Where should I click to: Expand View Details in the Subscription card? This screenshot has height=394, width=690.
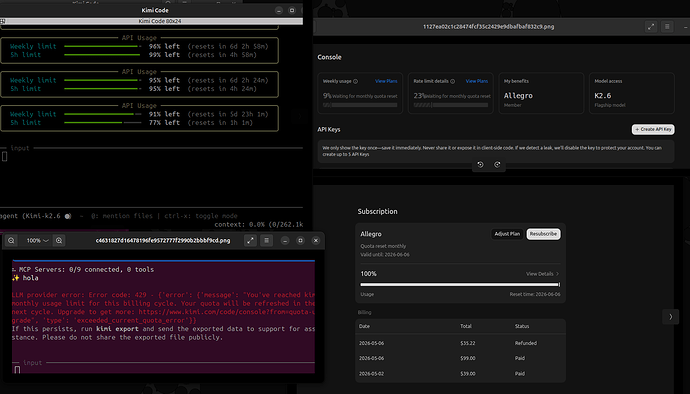[x=542, y=274]
